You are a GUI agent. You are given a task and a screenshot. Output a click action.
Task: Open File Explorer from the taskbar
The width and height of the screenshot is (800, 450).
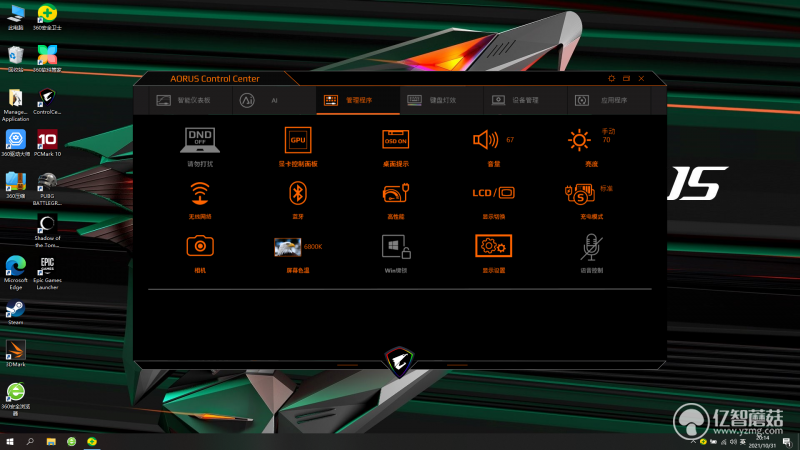tap(51, 441)
